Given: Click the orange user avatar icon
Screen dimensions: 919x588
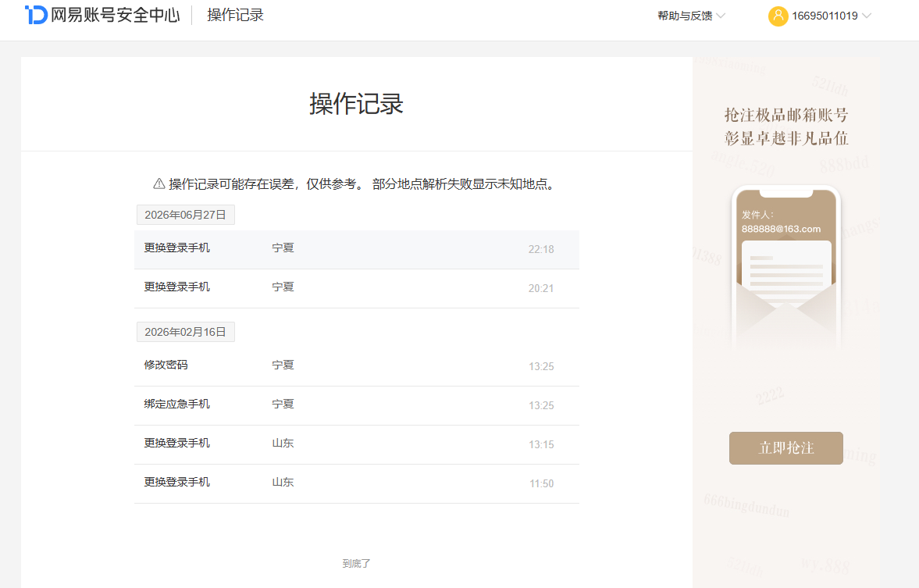Looking at the screenshot, I should coord(778,16).
